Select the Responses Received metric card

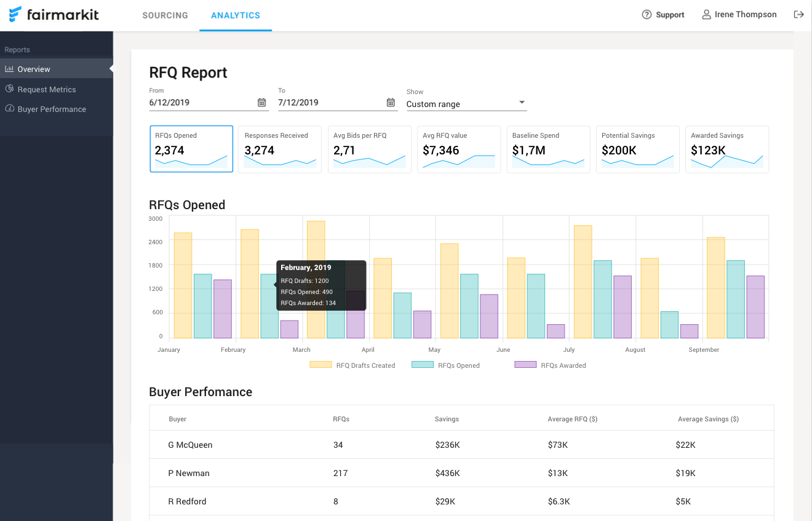click(x=280, y=149)
